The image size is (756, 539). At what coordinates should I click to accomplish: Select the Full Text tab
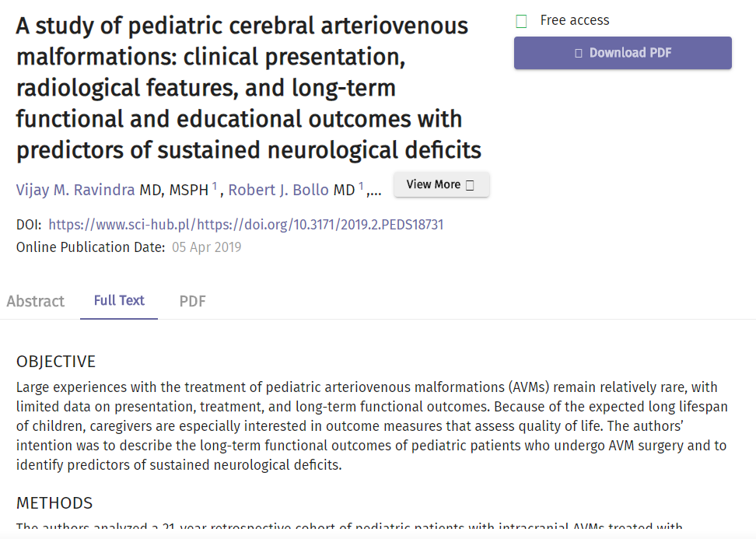[x=119, y=300]
